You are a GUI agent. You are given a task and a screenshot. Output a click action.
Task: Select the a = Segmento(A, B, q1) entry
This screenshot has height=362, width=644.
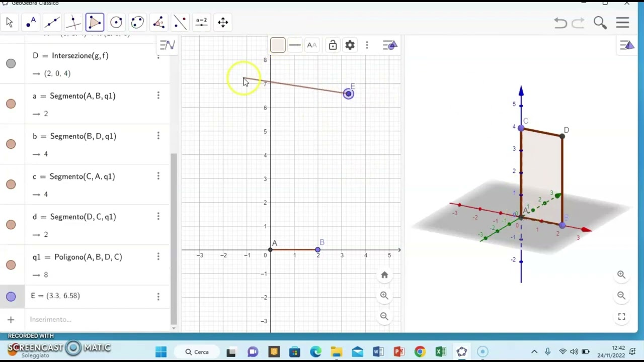coord(74,96)
